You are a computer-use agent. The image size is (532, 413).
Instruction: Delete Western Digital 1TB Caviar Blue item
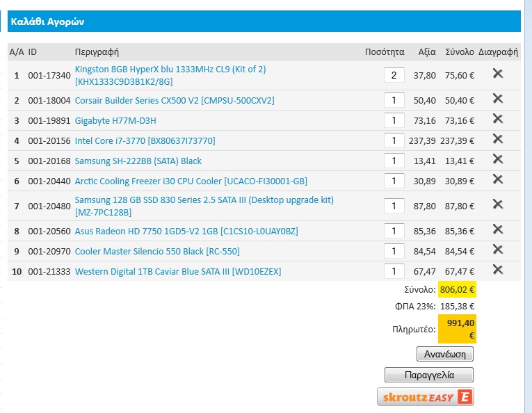(497, 270)
